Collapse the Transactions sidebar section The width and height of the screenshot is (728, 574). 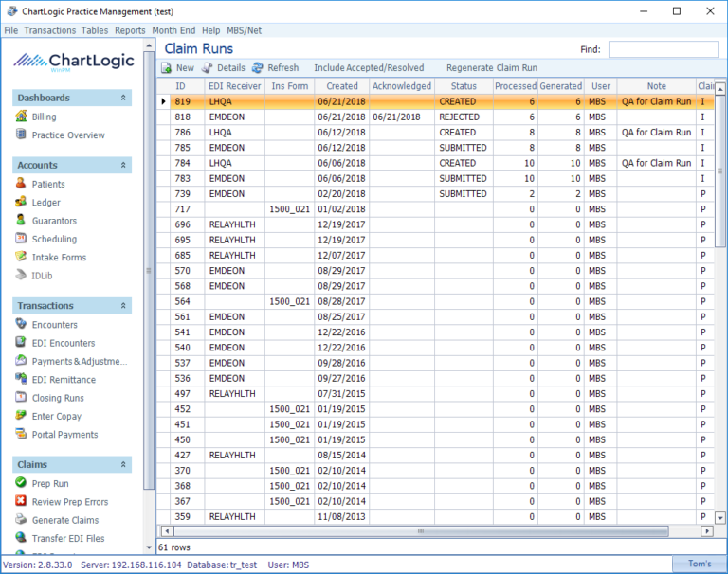pyautogui.click(x=123, y=306)
